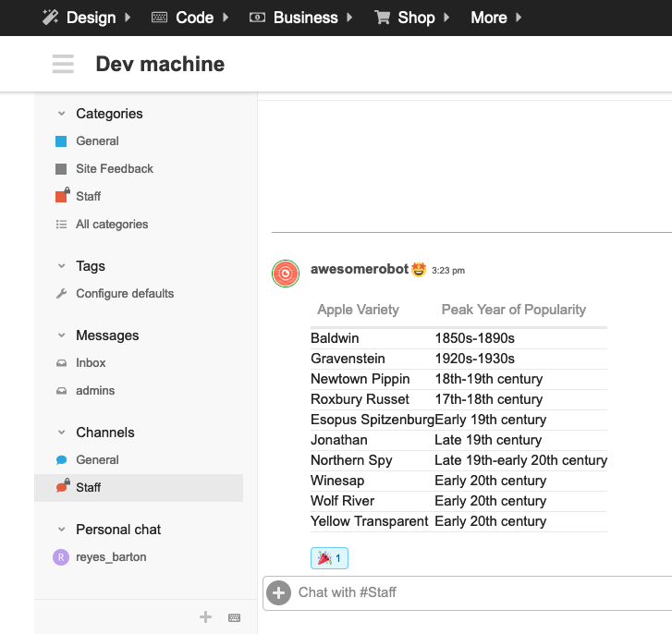This screenshot has height=634, width=672.
Task: Click the 3:23 pm message timestamp
Action: [448, 270]
